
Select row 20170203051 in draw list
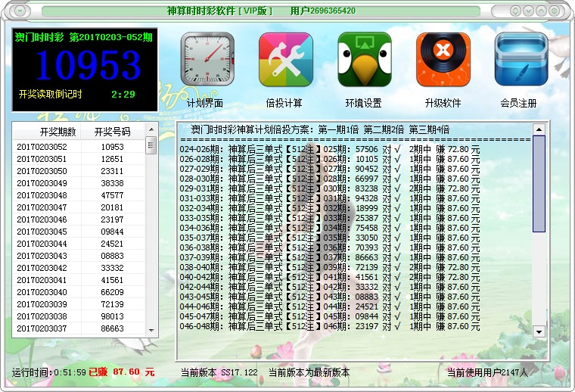(79, 159)
